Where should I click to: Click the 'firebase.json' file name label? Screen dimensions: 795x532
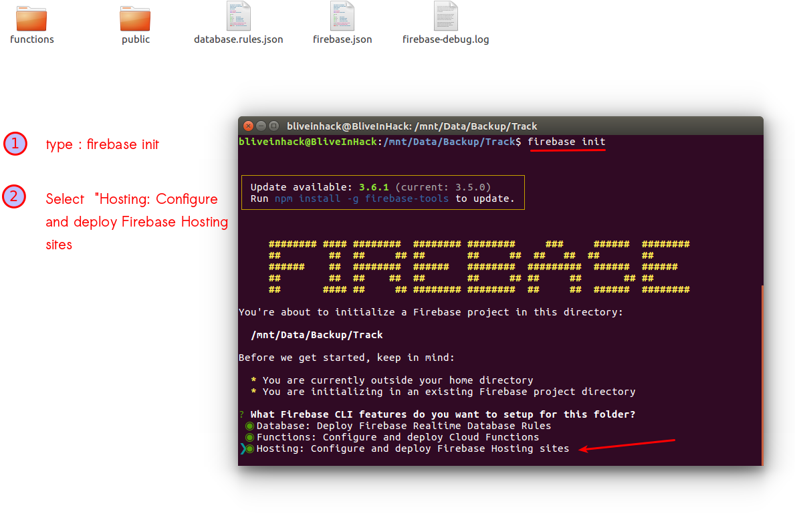click(342, 39)
